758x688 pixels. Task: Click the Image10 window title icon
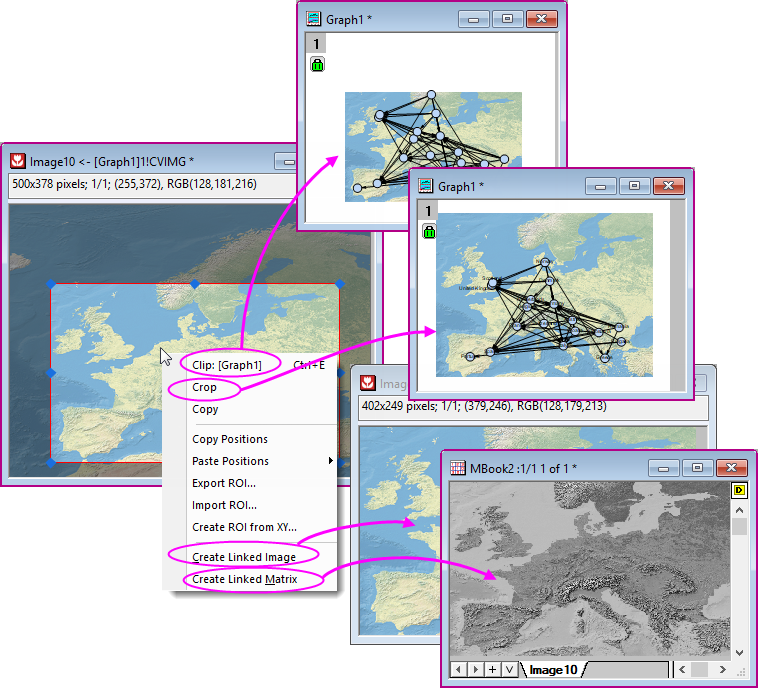click(17, 161)
